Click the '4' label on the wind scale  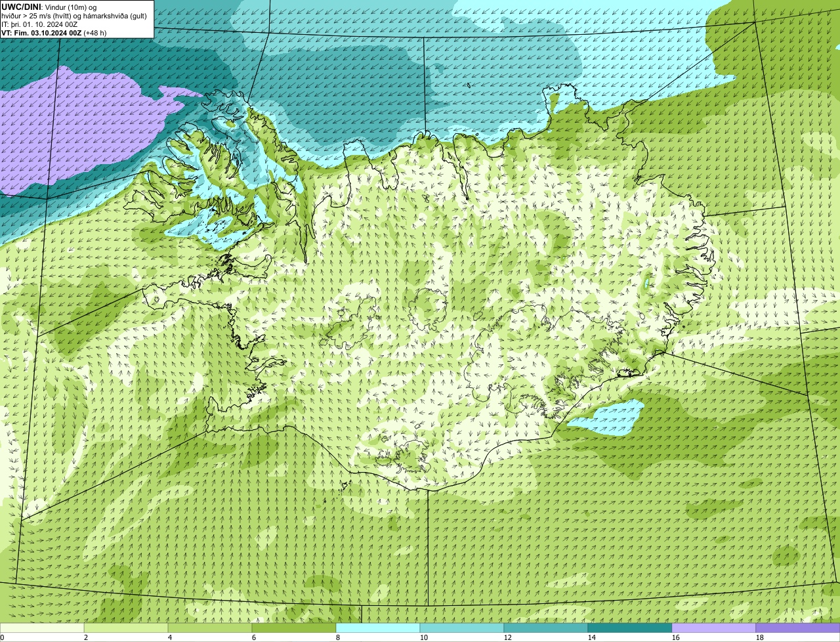tap(170, 637)
